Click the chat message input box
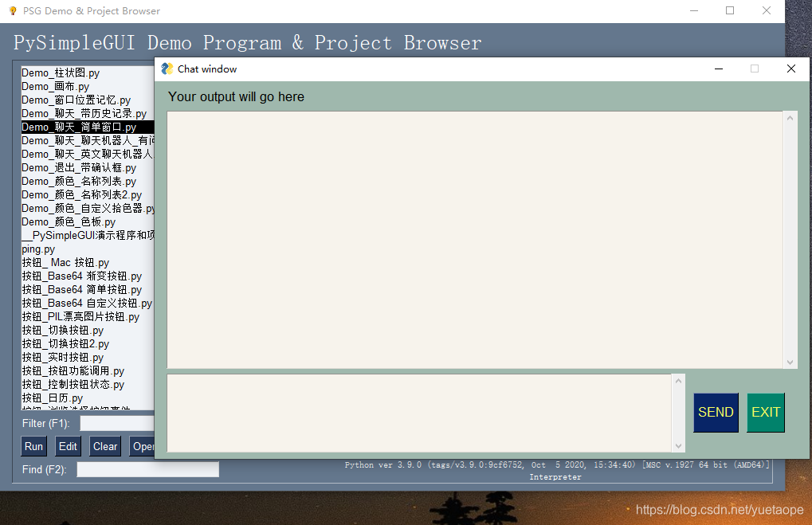Viewport: 812px width, 525px height. [x=419, y=413]
